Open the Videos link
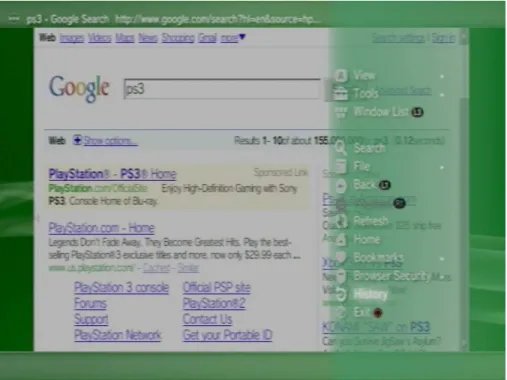This screenshot has width=507, height=380. click(100, 38)
